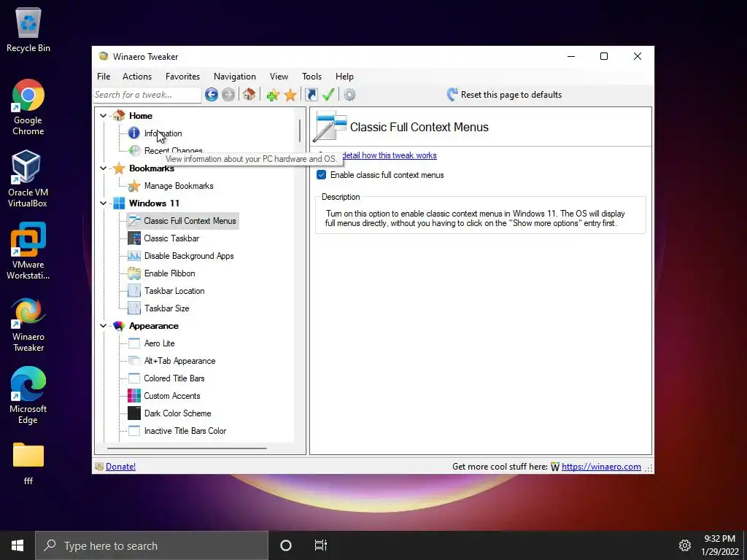Select Oracle VM VirtualBox desktop icon
Screen dimensions: 747x560
coord(28,179)
